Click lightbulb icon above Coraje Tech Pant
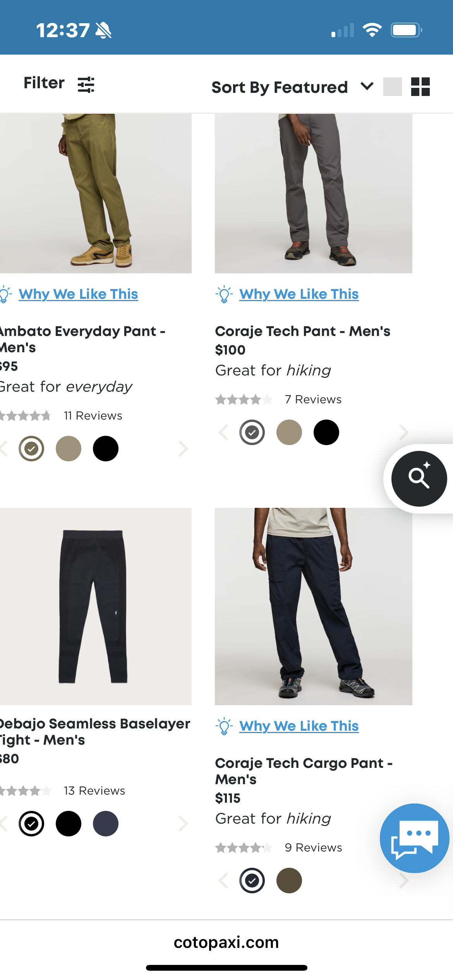Screen dimensions: 453x980 pyautogui.click(x=224, y=294)
